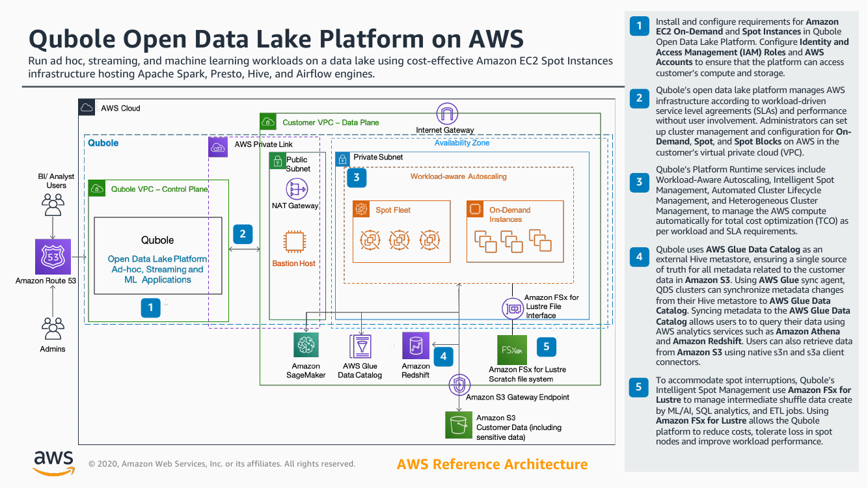Image resolution: width=868 pixels, height=488 pixels.
Task: Click the Amazon Route 53 icon
Action: pyautogui.click(x=53, y=256)
